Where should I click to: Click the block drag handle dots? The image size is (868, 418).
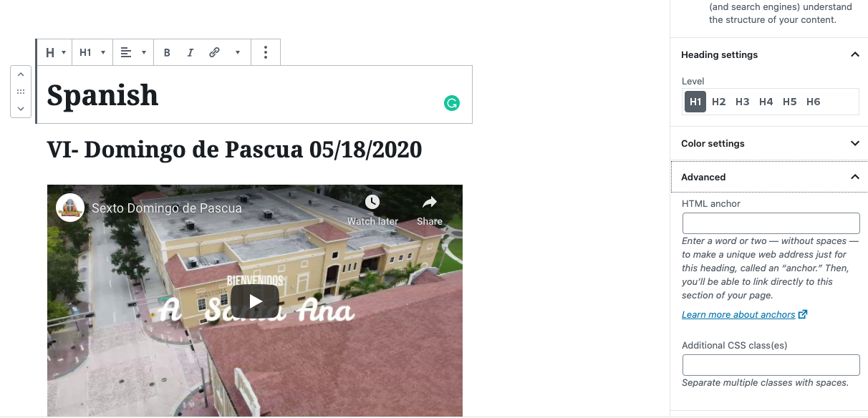point(21,92)
